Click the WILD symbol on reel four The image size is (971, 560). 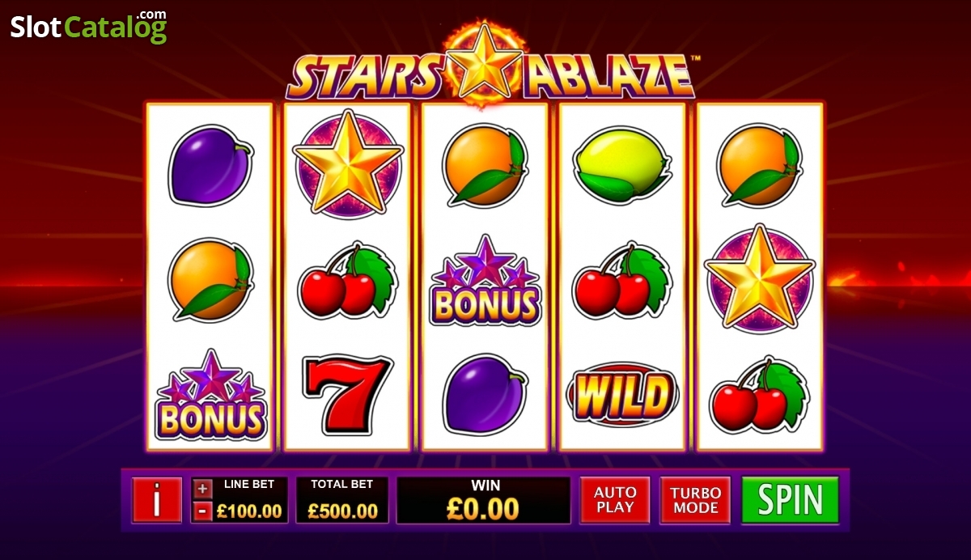622,394
